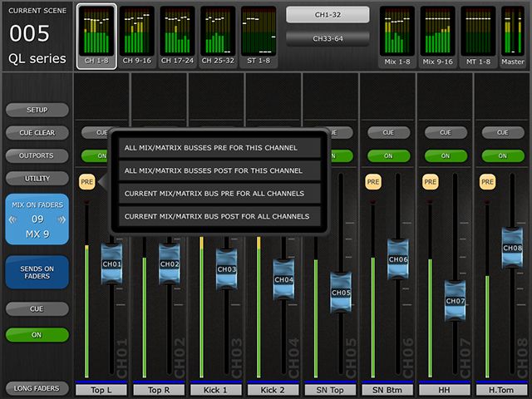This screenshot has width=532, height=399.
Task: Select the Kick 1 channel name label
Action: 216,389
